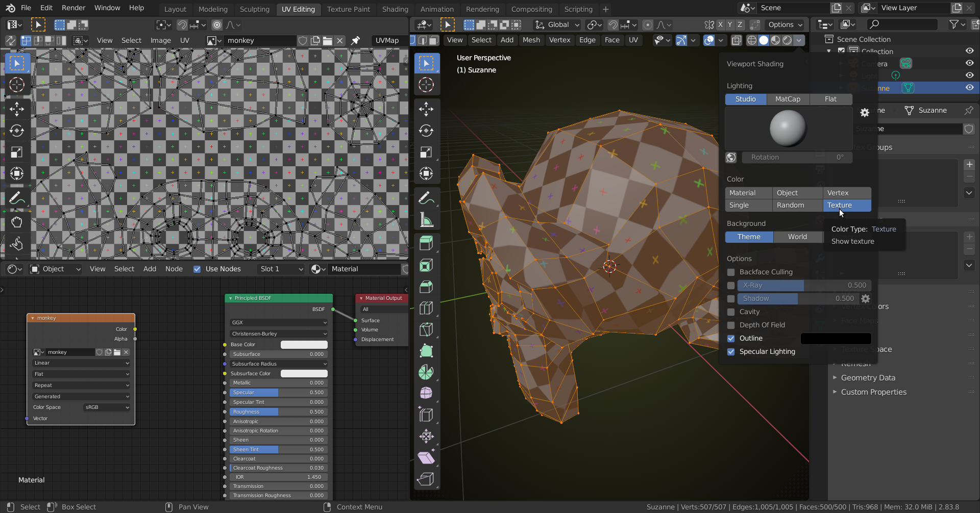Activate the Annotate tool in 3D viewport
Screen dimensions: 980x513
pyautogui.click(x=426, y=198)
